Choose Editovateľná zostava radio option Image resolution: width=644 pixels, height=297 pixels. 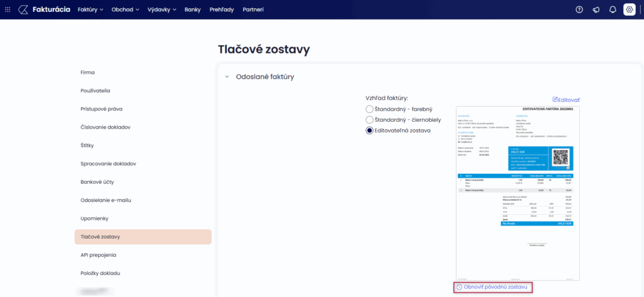[370, 131]
